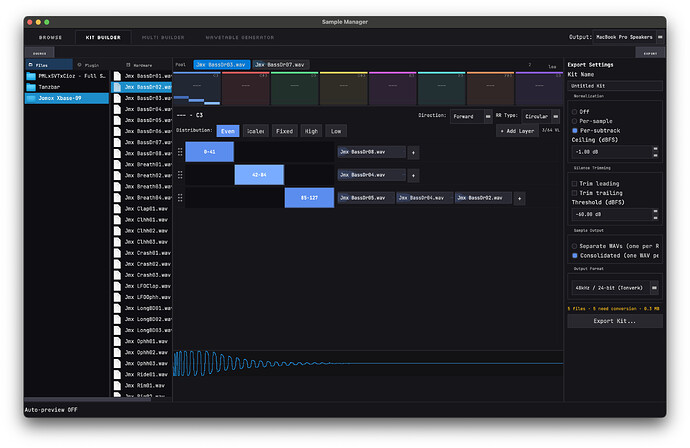Open the Direction dropdown showing Forward
Image resolution: width=690 pixels, height=448 pixels.
point(471,116)
